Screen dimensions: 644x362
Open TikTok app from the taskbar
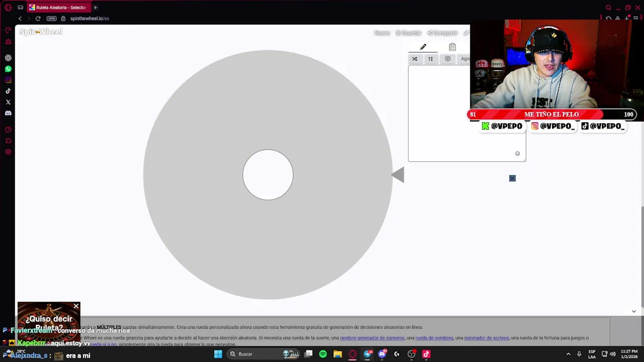coord(426,354)
